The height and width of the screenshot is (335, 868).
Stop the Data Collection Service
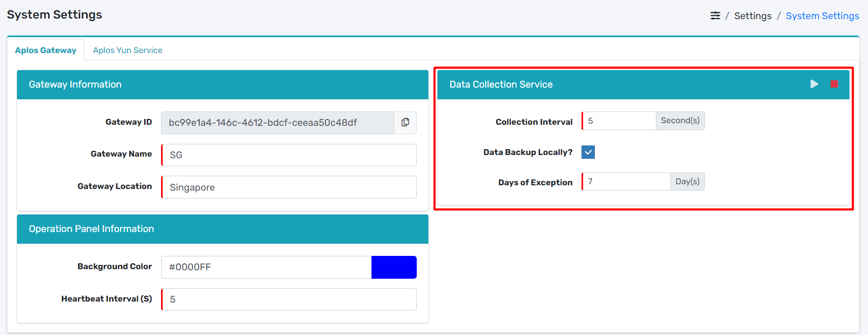coord(834,84)
